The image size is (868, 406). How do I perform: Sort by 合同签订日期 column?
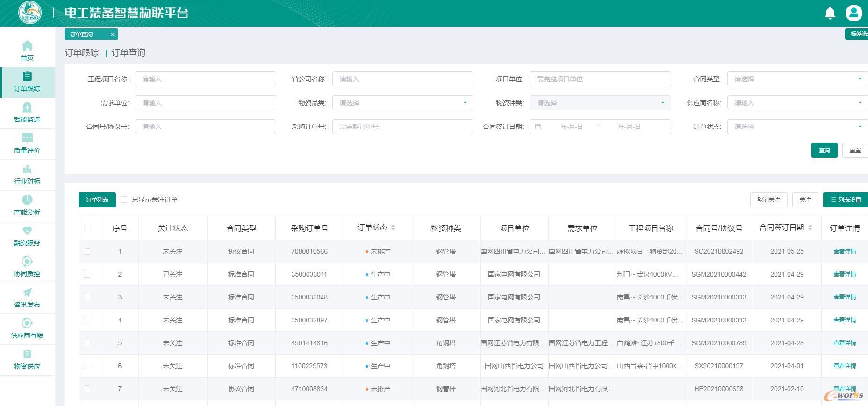[x=810, y=228]
